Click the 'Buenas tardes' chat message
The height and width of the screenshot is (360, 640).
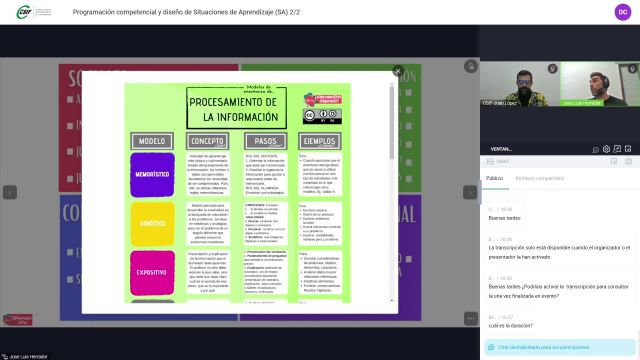(x=504, y=218)
